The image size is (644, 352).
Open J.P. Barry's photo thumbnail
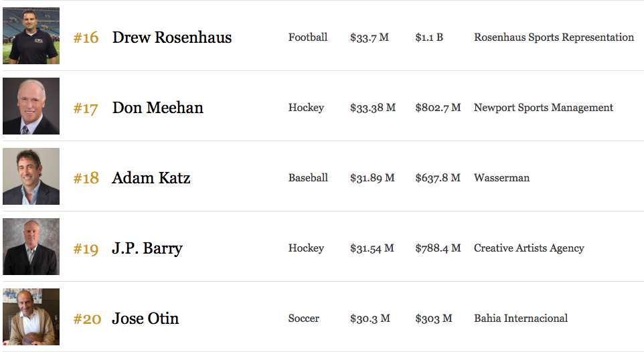[31, 246]
